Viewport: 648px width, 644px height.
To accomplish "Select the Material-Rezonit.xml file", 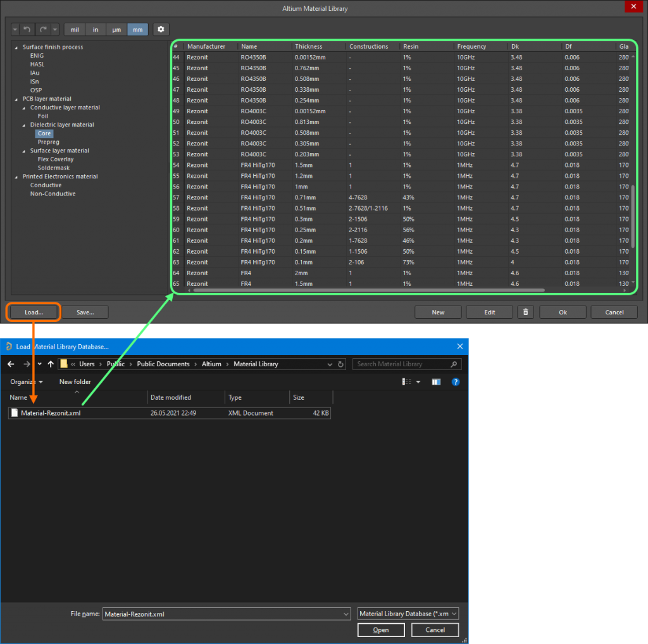I will coord(170,412).
